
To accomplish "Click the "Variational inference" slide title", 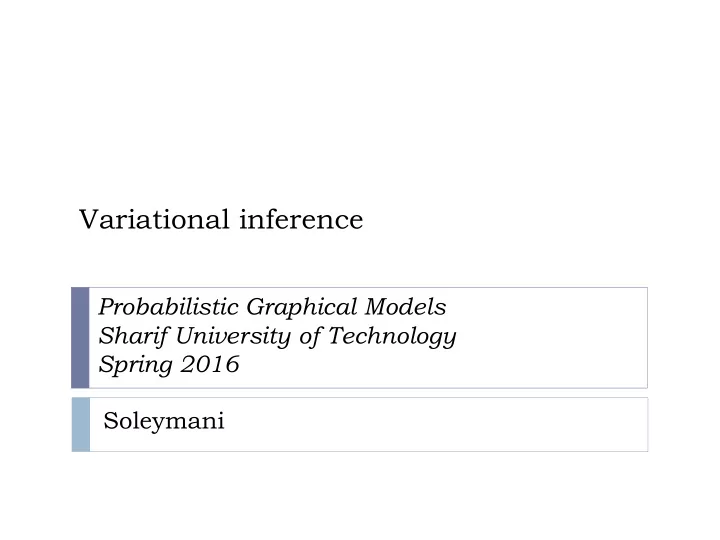I will click(221, 219).
